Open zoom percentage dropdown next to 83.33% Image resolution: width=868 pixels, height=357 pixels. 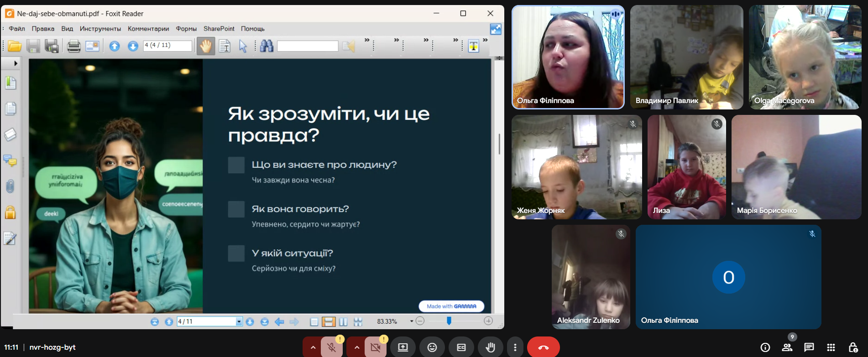point(411,321)
